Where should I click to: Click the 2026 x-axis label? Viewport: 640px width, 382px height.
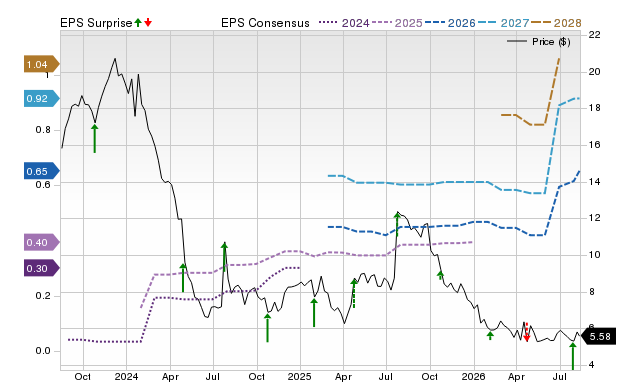(x=473, y=376)
